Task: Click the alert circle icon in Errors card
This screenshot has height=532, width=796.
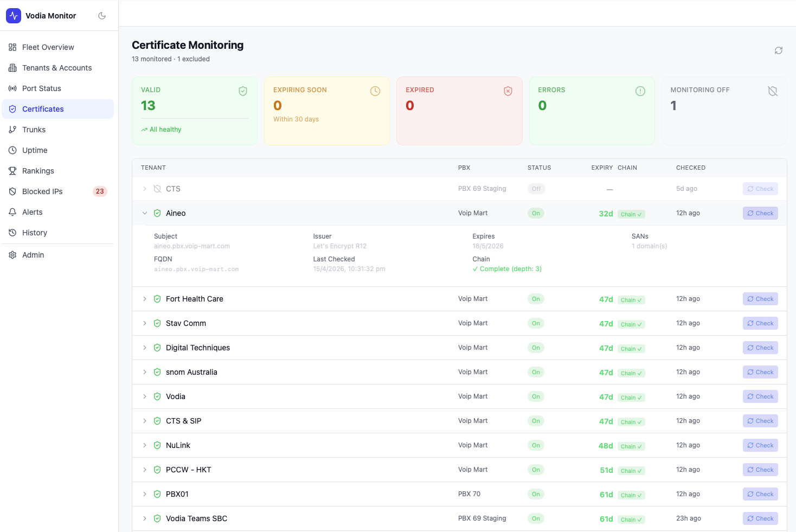Action: click(x=640, y=91)
